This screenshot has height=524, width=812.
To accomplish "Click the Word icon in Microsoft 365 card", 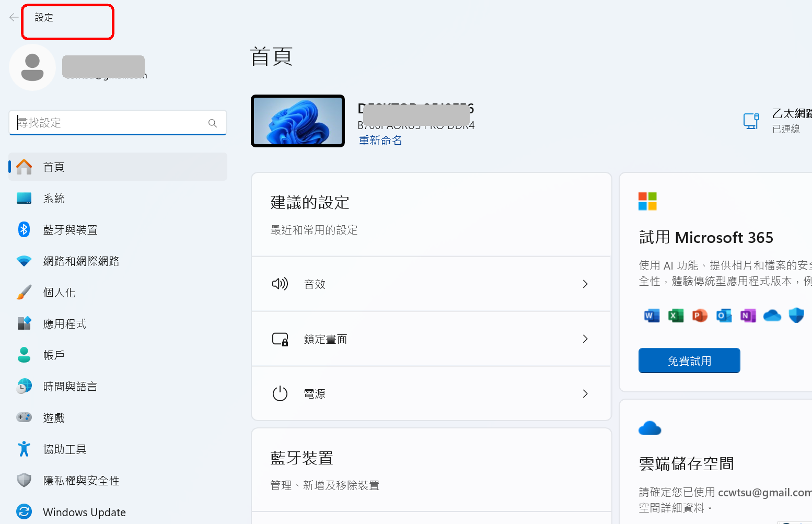I will pos(651,316).
